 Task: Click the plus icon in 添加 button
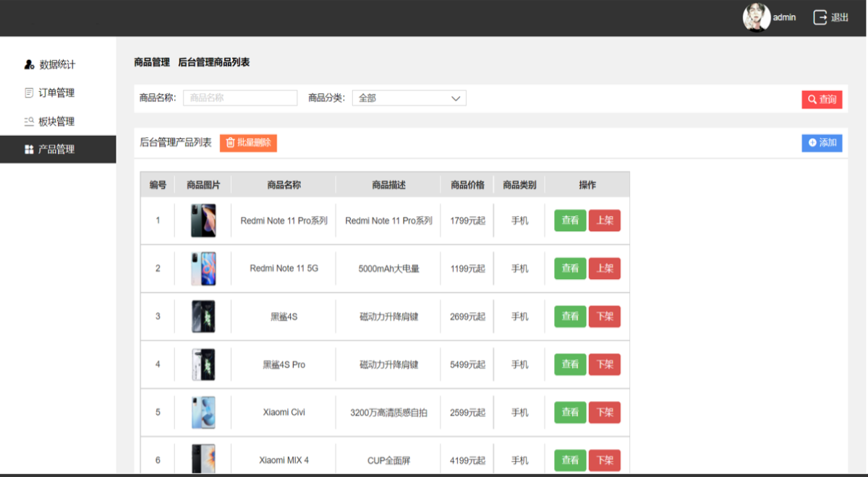click(812, 143)
